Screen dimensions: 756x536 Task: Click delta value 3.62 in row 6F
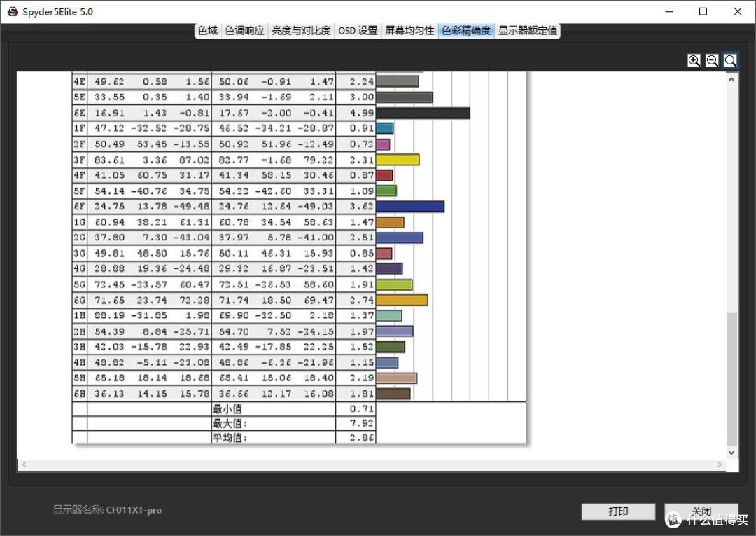(362, 207)
